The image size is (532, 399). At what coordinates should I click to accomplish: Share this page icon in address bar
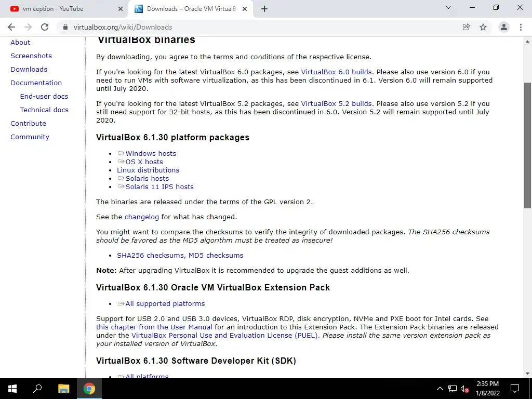click(x=466, y=27)
